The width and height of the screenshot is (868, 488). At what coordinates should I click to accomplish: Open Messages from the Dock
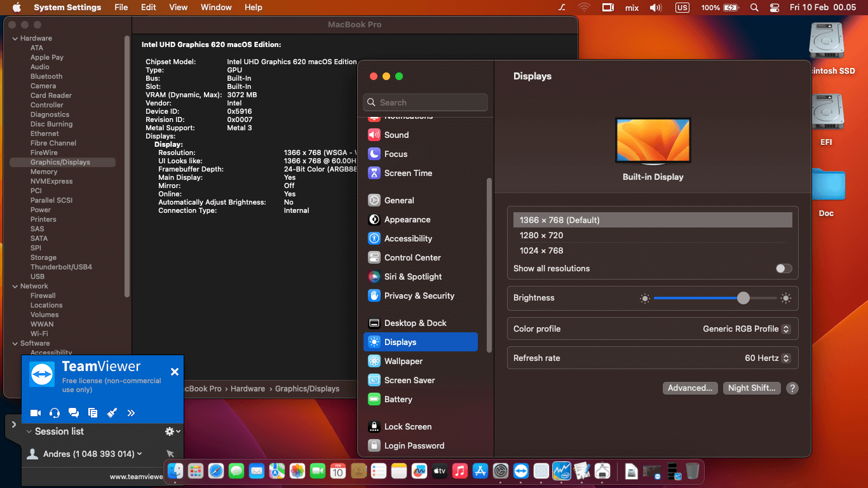(236, 471)
